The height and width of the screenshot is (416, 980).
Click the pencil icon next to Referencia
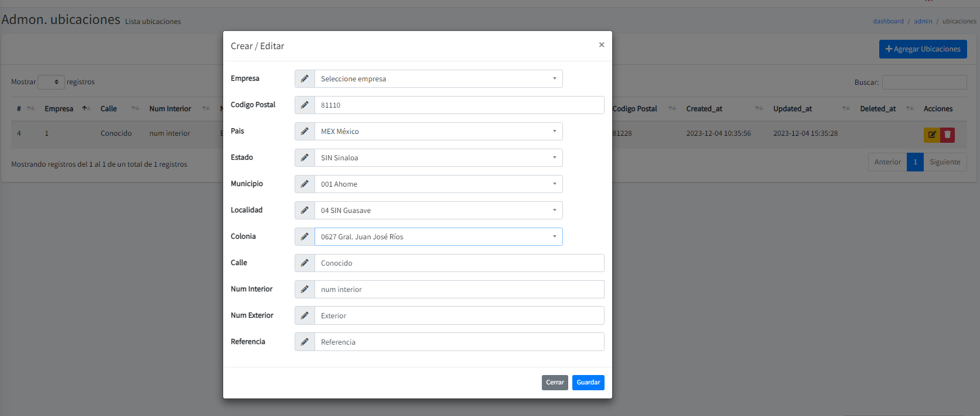coord(305,342)
